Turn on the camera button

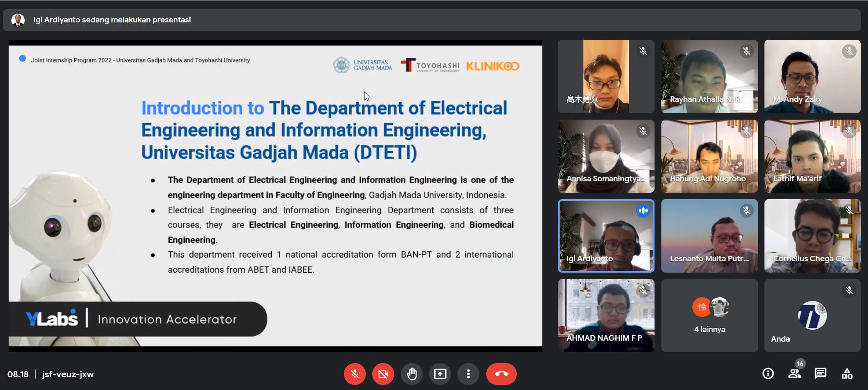(383, 374)
